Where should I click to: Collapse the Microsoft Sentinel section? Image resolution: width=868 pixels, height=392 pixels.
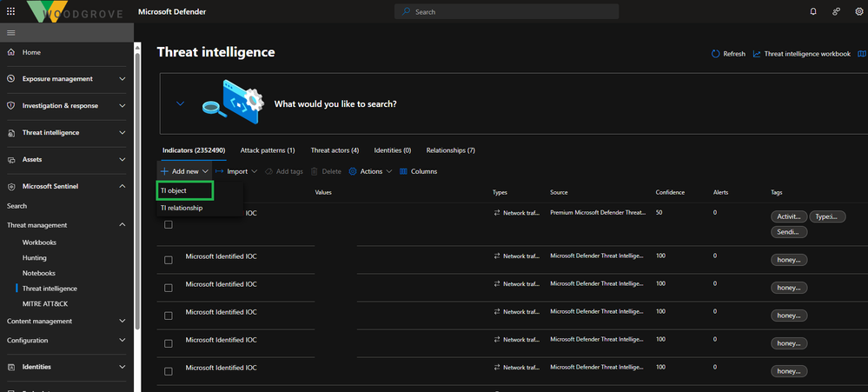tap(123, 187)
